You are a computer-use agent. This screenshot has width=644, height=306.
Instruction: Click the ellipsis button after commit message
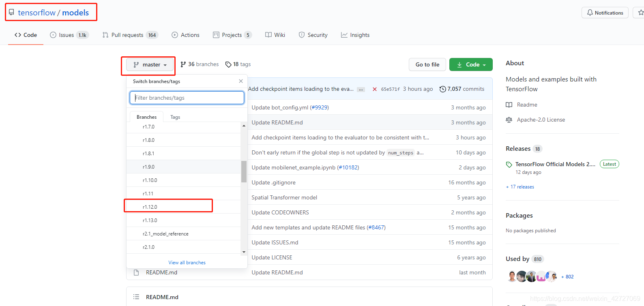361,89
